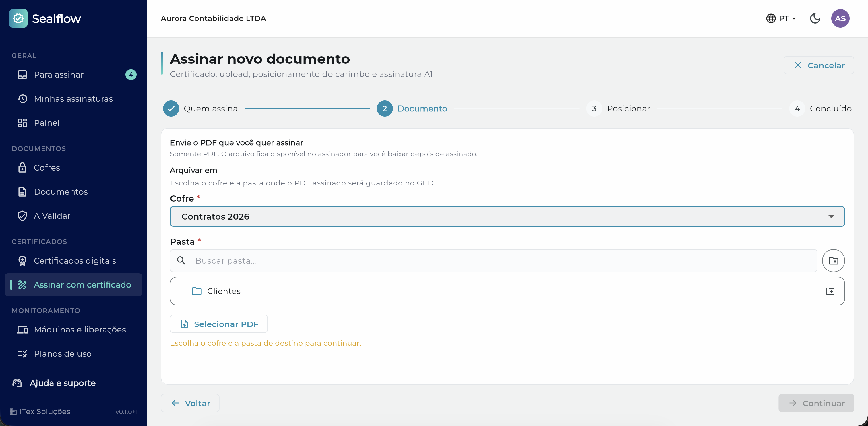Open the PT language dropdown

[x=781, y=18]
